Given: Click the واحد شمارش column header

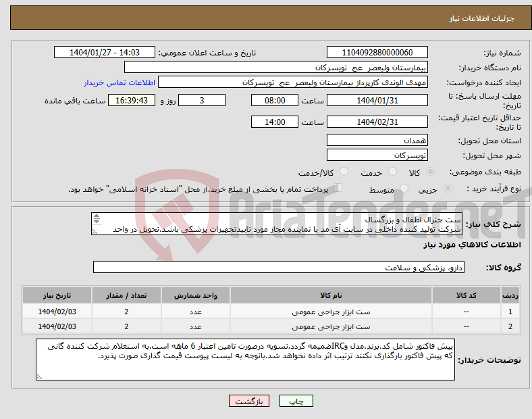Looking at the screenshot, I should click(196, 295).
